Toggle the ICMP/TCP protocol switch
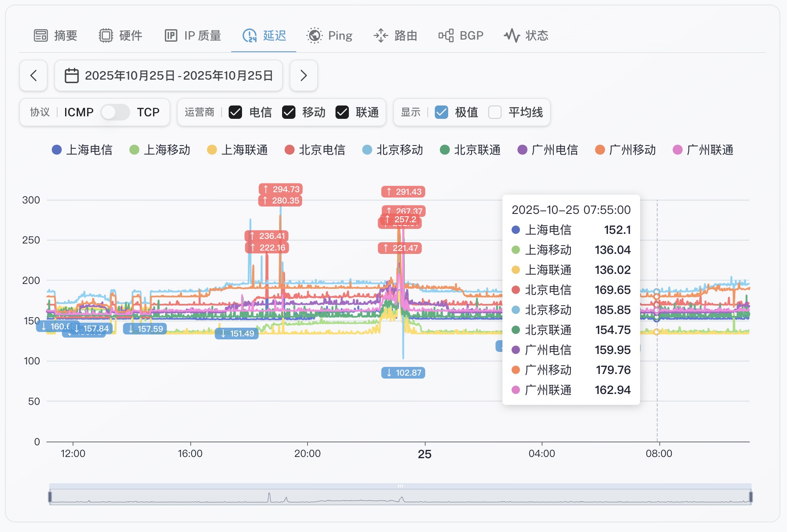The width and height of the screenshot is (787, 532). point(115,112)
